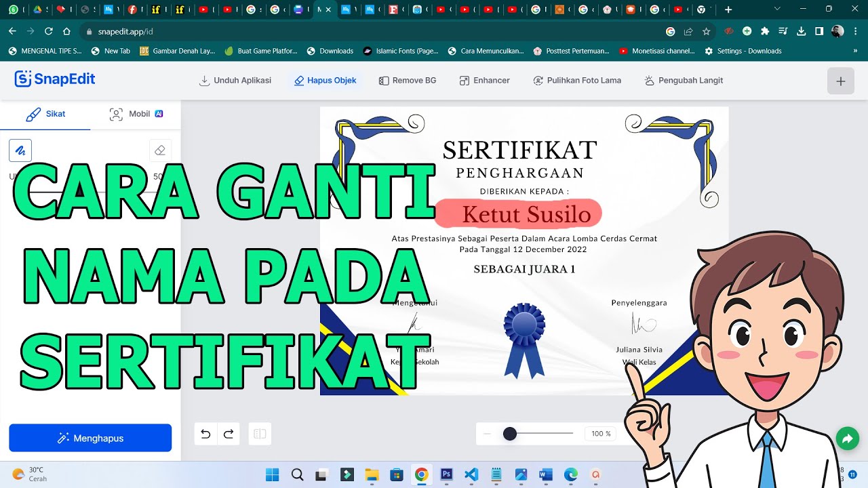The width and height of the screenshot is (868, 488).
Task: Open the Monetisasi channel bookmark
Action: (x=657, y=51)
